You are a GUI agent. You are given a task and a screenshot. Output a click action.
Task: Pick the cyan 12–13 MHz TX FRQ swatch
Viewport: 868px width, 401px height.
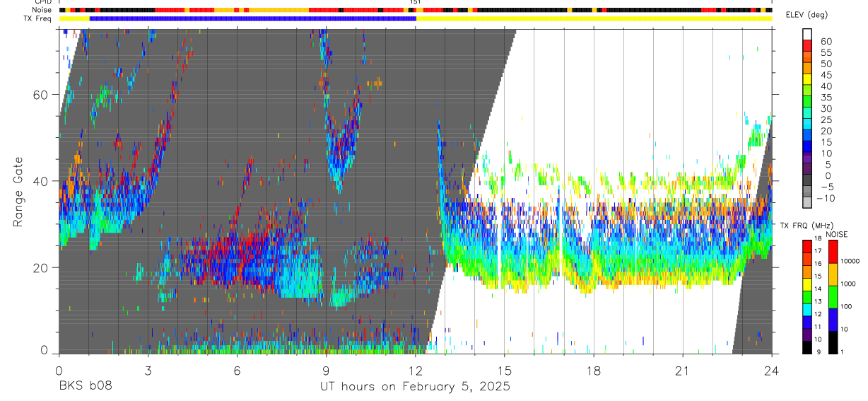[807, 309]
